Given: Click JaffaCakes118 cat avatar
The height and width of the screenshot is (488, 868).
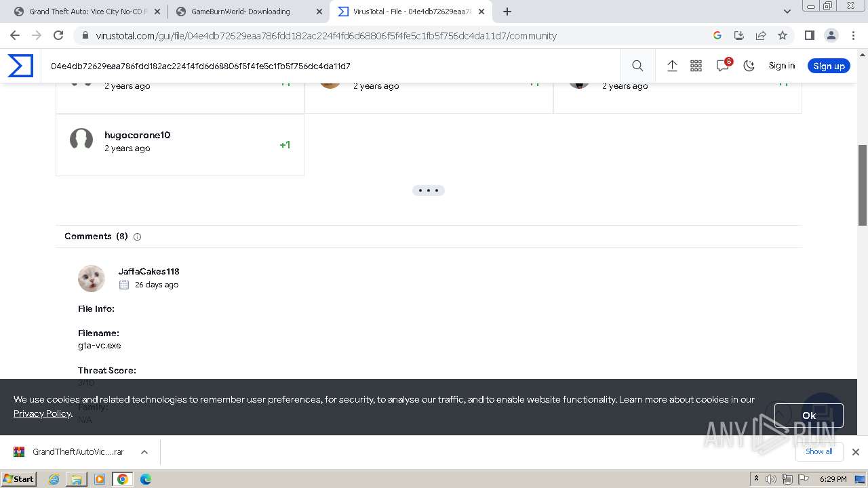Looking at the screenshot, I should pos(92,279).
